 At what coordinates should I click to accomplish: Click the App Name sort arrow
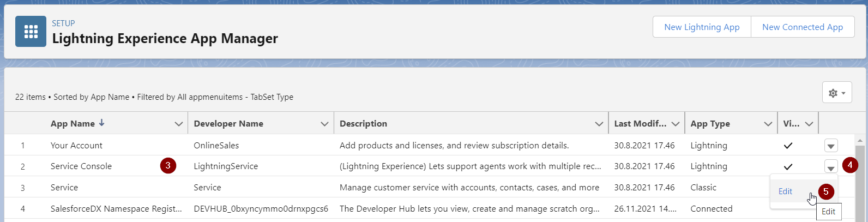coord(101,123)
